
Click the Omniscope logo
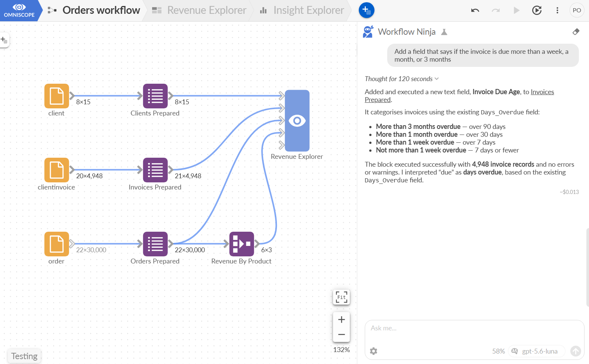point(19,10)
